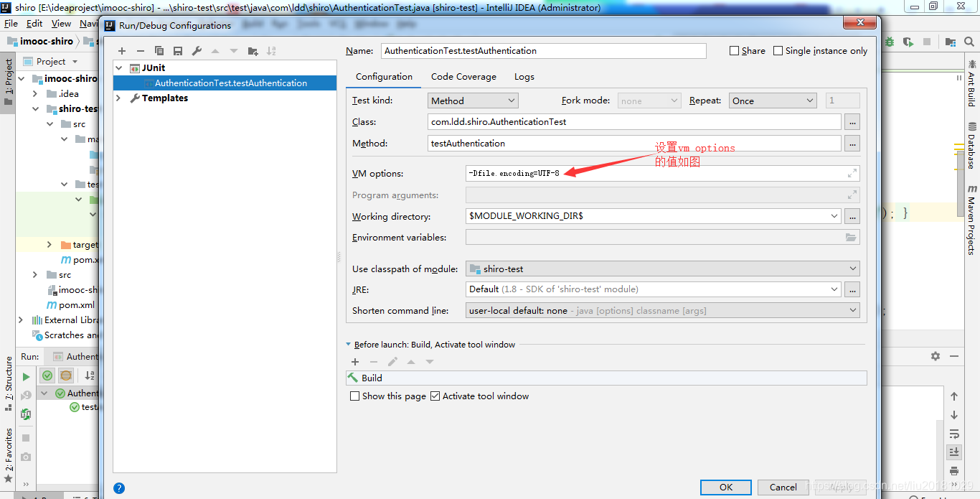Remove selected configuration with minus icon
980x499 pixels.
[141, 51]
